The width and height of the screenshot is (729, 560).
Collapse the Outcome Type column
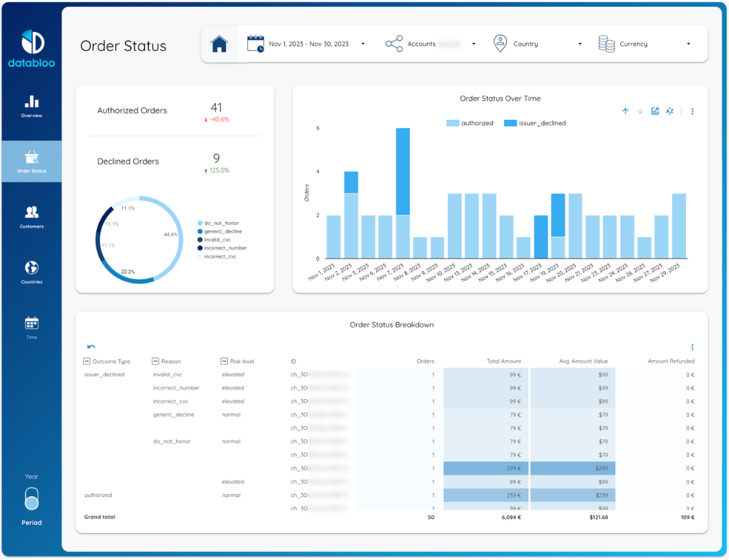coord(87,361)
